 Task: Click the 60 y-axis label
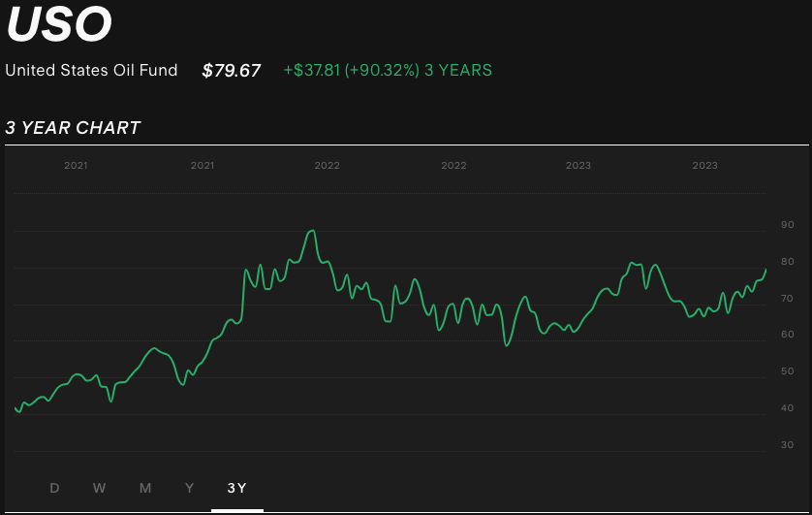(787, 335)
